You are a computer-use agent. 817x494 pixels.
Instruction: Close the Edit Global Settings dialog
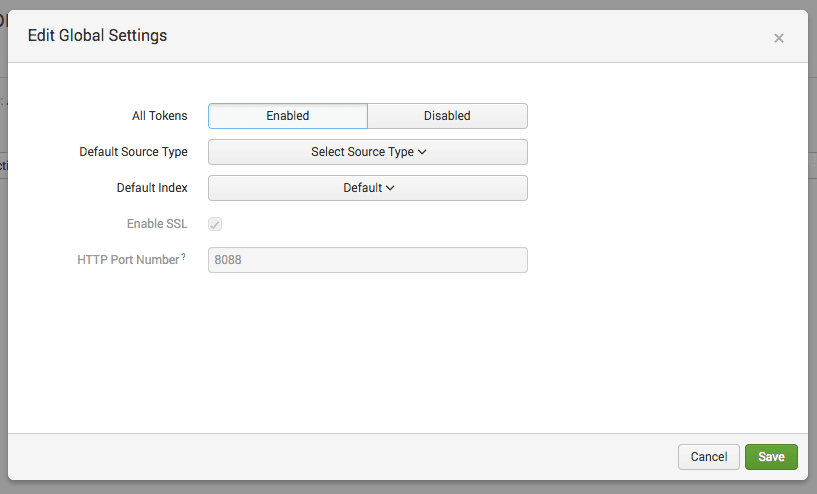click(x=778, y=38)
